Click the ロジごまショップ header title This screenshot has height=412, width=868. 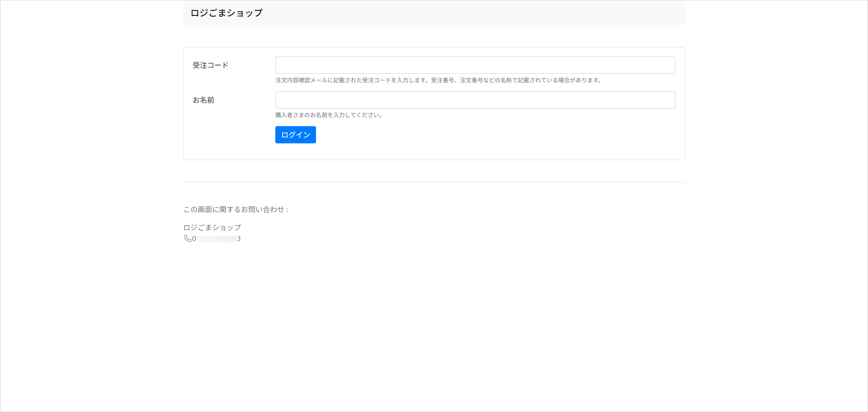(x=226, y=13)
